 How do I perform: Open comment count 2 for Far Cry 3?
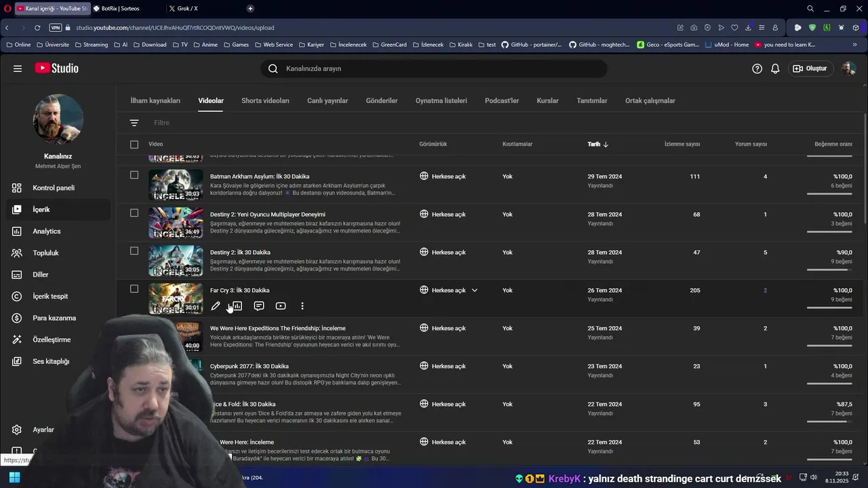[x=765, y=290]
